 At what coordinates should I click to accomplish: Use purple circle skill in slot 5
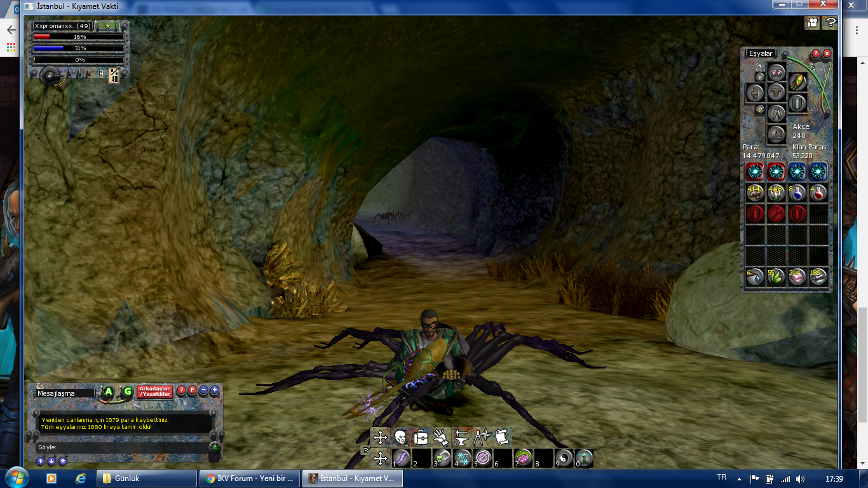tap(483, 458)
